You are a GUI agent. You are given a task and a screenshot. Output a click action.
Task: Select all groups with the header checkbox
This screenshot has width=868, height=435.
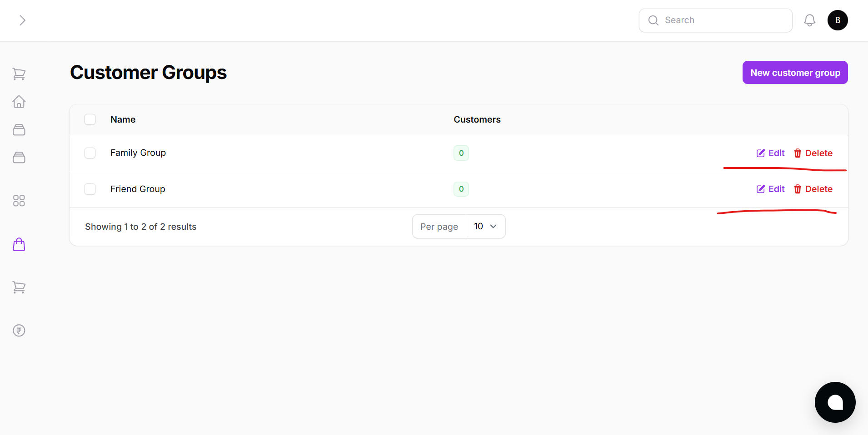click(90, 119)
